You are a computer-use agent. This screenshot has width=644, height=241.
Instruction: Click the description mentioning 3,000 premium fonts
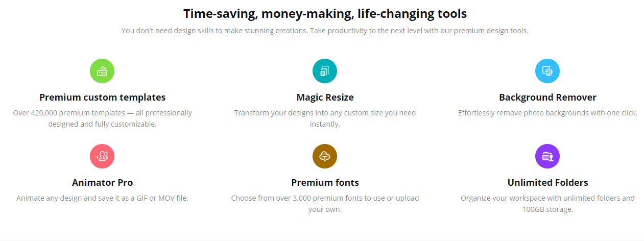(x=325, y=204)
